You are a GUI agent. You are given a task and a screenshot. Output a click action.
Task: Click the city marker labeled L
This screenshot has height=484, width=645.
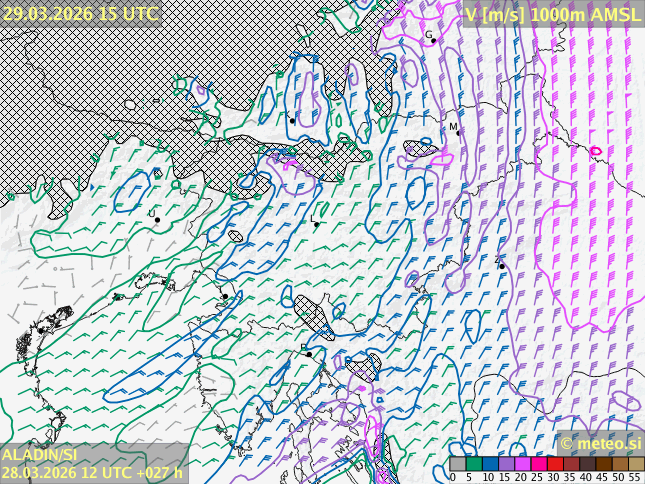pos(316,224)
